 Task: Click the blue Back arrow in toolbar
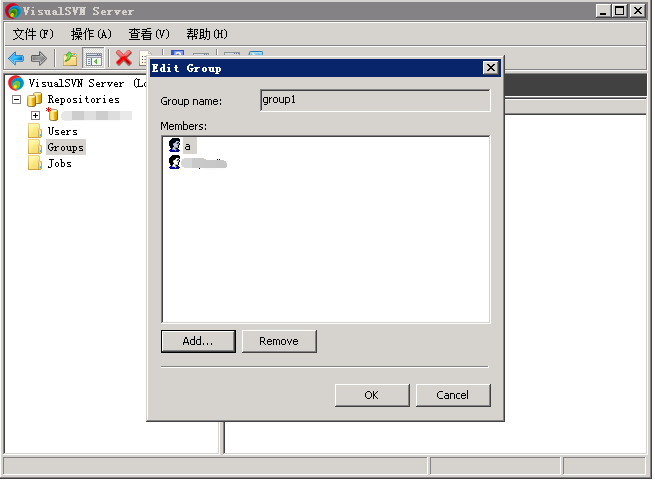coord(16,58)
